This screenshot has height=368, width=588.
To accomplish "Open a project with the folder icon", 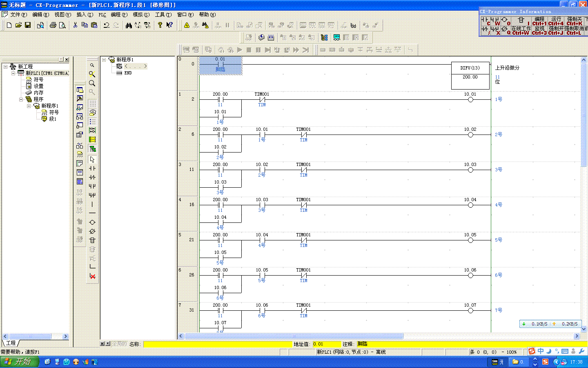I will 18,25.
